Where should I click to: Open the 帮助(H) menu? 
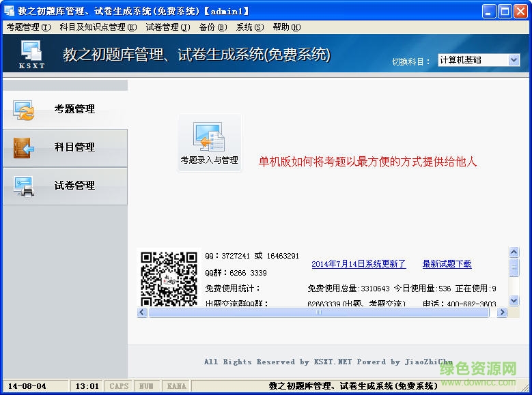point(286,27)
